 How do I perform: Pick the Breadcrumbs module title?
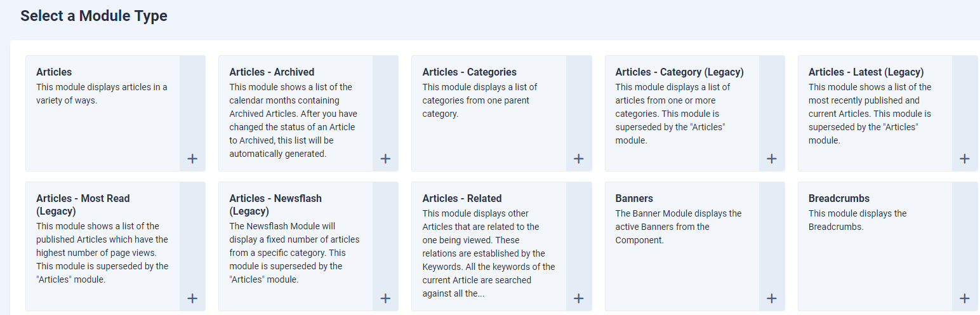point(838,199)
